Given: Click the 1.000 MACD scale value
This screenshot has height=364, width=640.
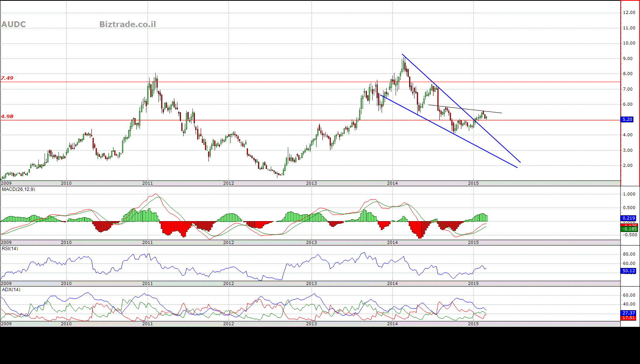Looking at the screenshot, I should point(629,194).
